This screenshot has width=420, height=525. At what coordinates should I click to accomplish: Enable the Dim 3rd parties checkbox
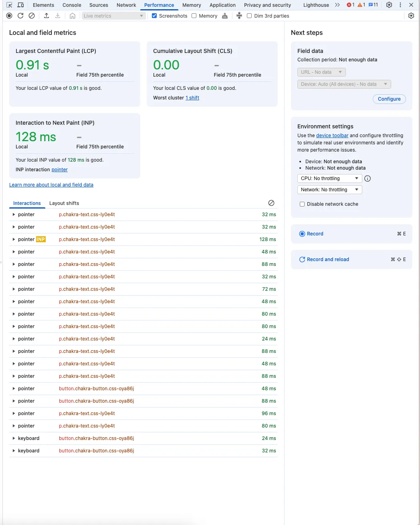pos(249,16)
